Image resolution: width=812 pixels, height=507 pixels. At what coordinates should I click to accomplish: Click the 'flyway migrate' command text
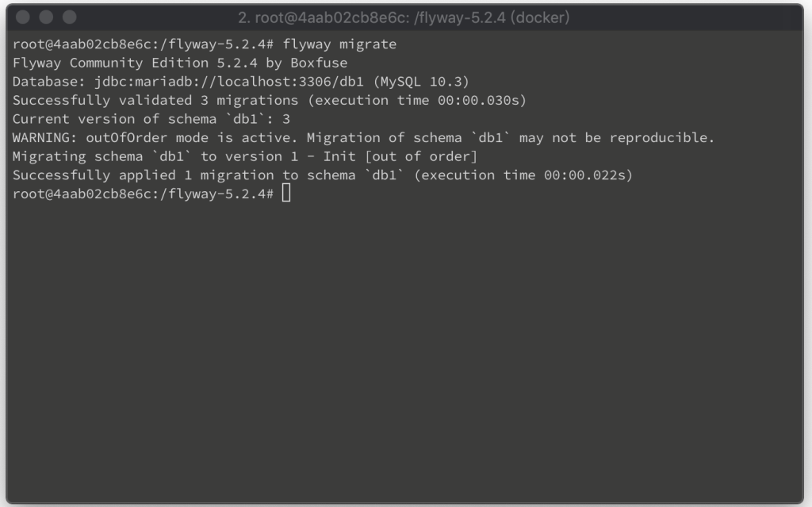coord(339,44)
